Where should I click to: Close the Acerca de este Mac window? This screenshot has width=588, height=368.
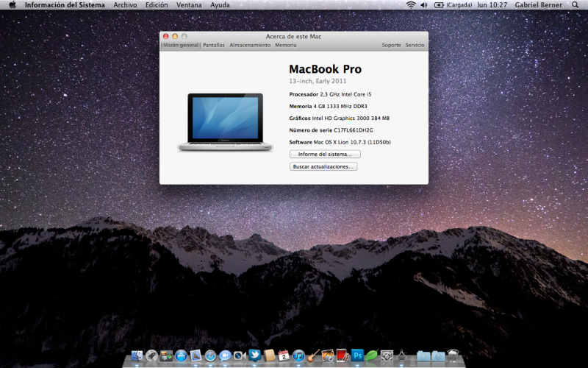[x=166, y=36]
